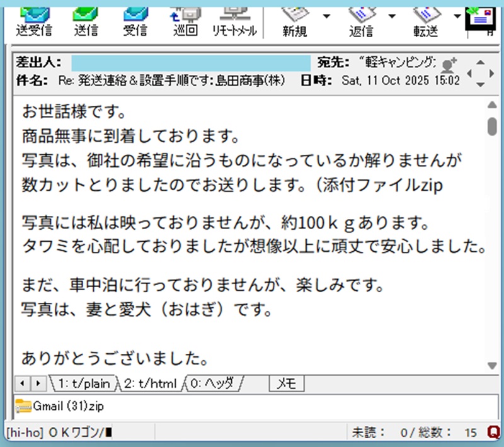This screenshot has width=504, height=447.
Task: Expand the 転送 dropdown arrow
Action: 457,16
